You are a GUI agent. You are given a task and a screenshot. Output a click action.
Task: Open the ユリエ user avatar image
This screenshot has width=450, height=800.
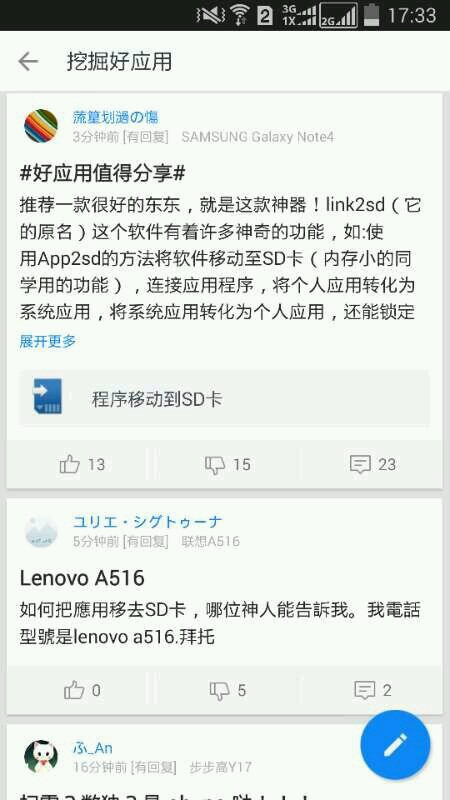click(x=41, y=531)
